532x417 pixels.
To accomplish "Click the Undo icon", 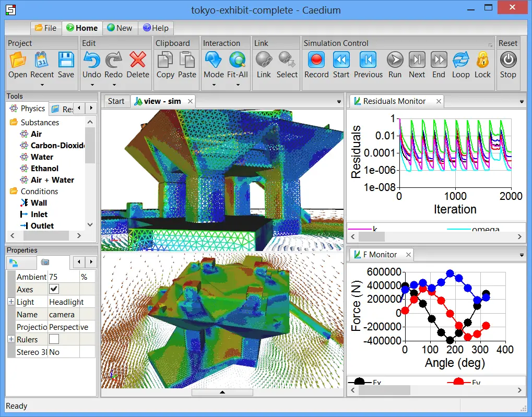I will [x=92, y=61].
